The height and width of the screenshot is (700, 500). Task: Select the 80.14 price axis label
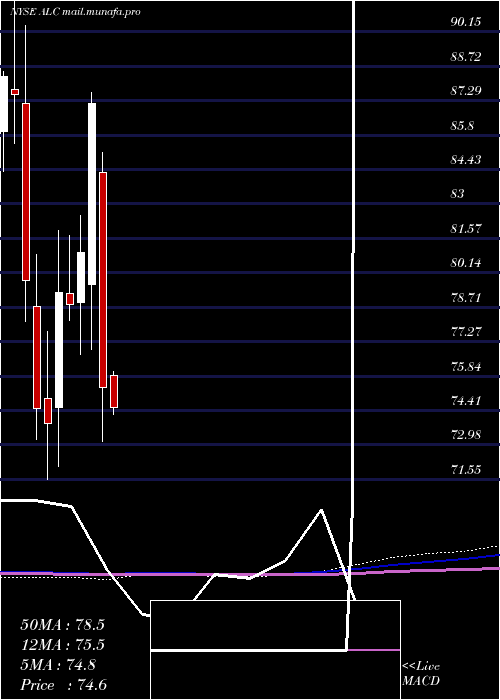point(466,263)
